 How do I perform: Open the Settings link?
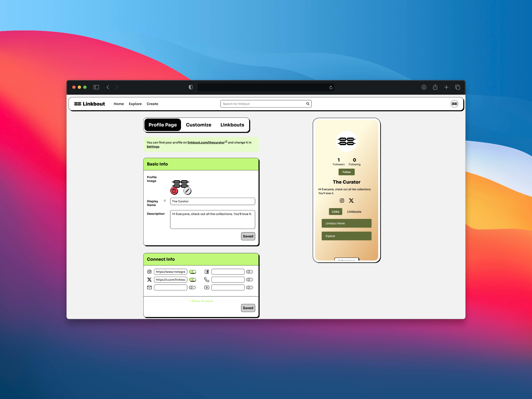pos(153,147)
